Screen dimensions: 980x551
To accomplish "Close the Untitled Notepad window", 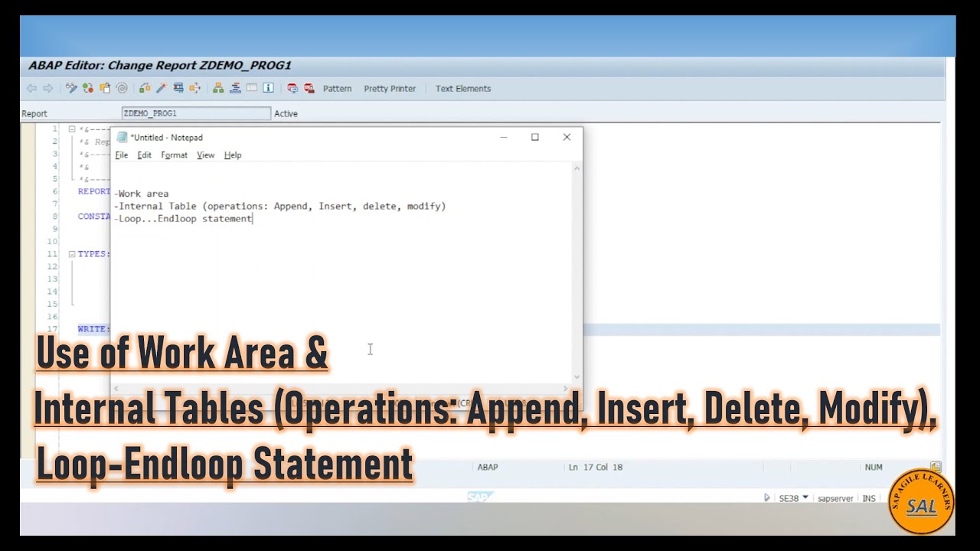I will tap(567, 137).
